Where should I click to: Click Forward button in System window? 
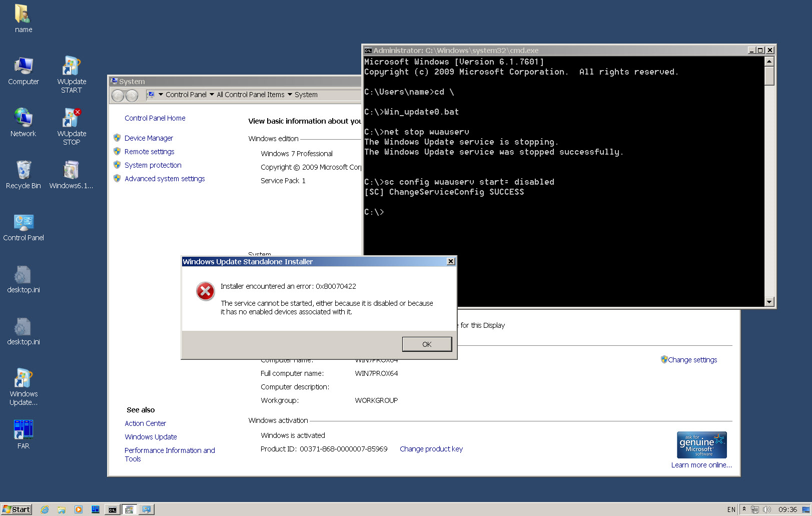pyautogui.click(x=132, y=95)
